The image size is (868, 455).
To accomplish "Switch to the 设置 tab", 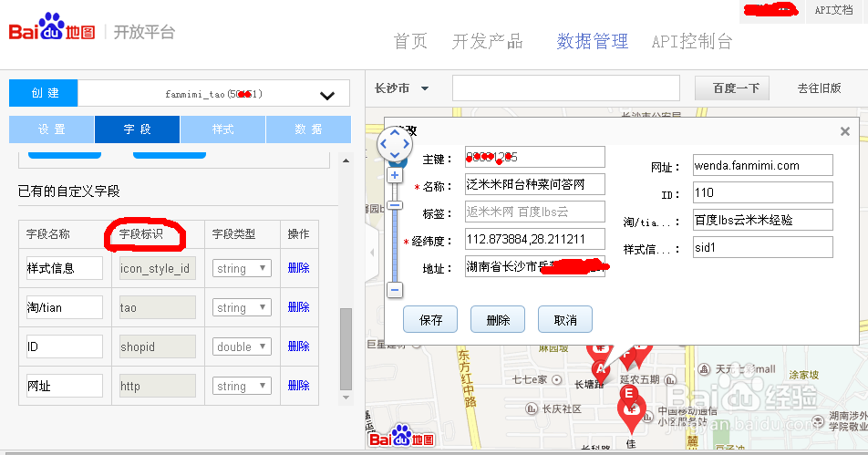I will 51,129.
